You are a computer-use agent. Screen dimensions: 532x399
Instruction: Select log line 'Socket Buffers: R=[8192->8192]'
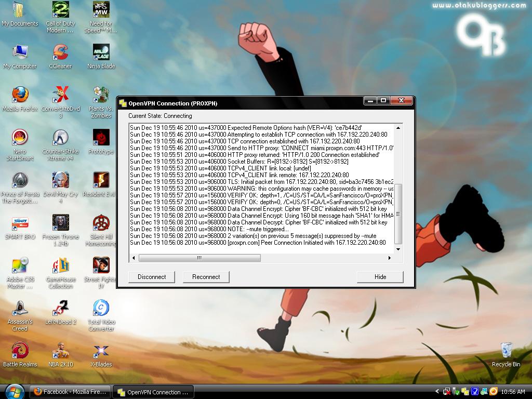tap(239, 162)
